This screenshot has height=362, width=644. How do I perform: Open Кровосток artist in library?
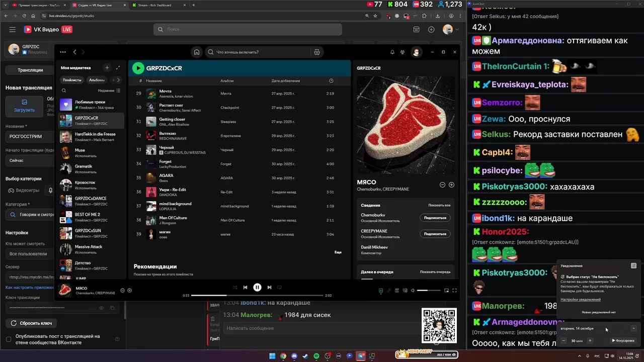pyautogui.click(x=91, y=185)
